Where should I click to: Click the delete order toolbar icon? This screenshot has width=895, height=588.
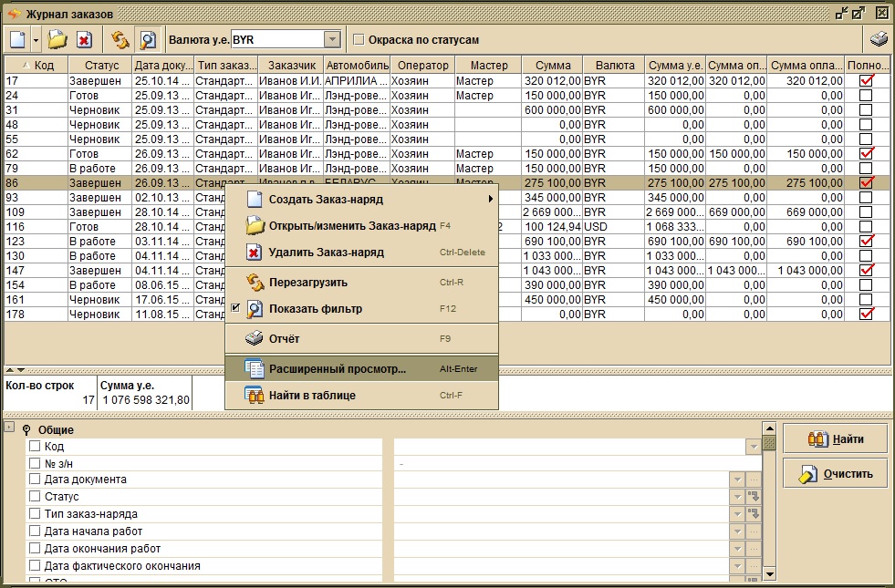pos(85,40)
